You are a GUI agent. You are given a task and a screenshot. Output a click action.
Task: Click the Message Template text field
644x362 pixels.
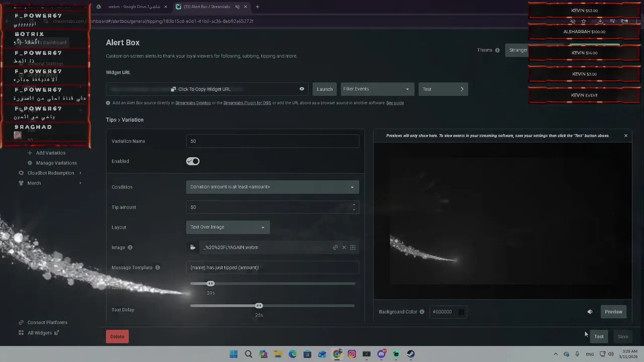[272, 267]
